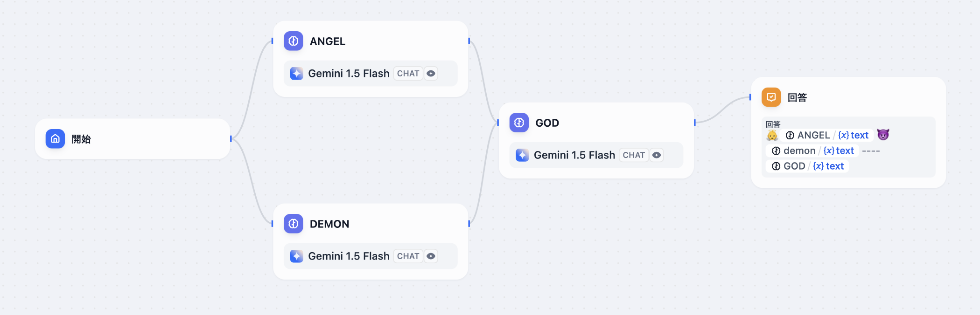Click the ANGEL / text variable tag

(827, 135)
